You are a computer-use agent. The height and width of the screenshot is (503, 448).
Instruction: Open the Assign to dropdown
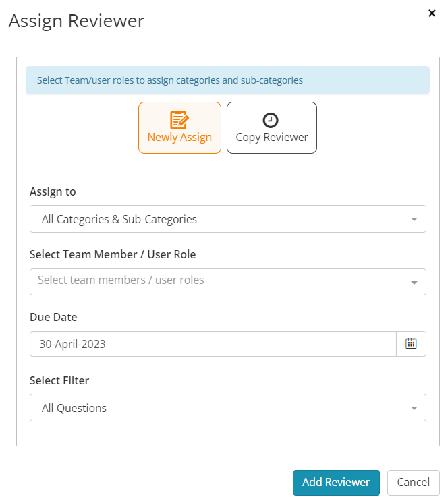click(x=228, y=218)
